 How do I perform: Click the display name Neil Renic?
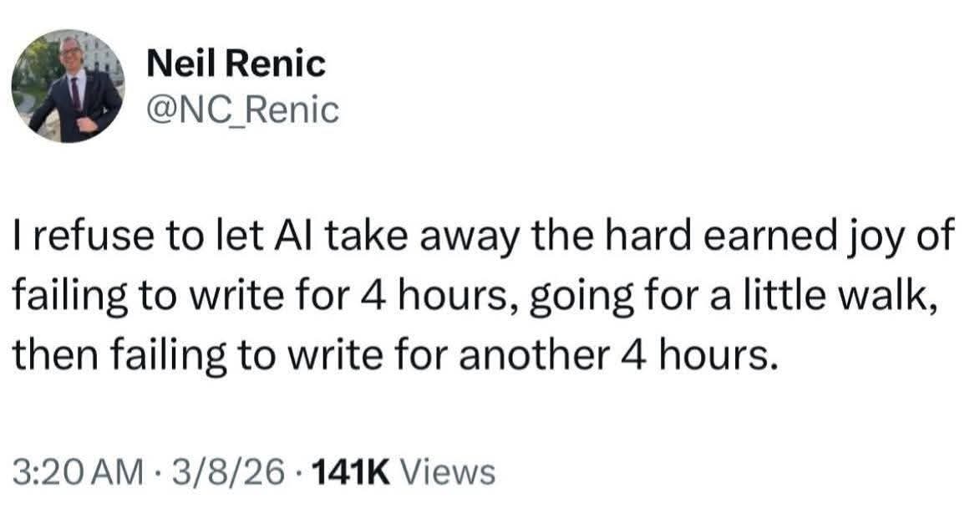click(x=235, y=64)
